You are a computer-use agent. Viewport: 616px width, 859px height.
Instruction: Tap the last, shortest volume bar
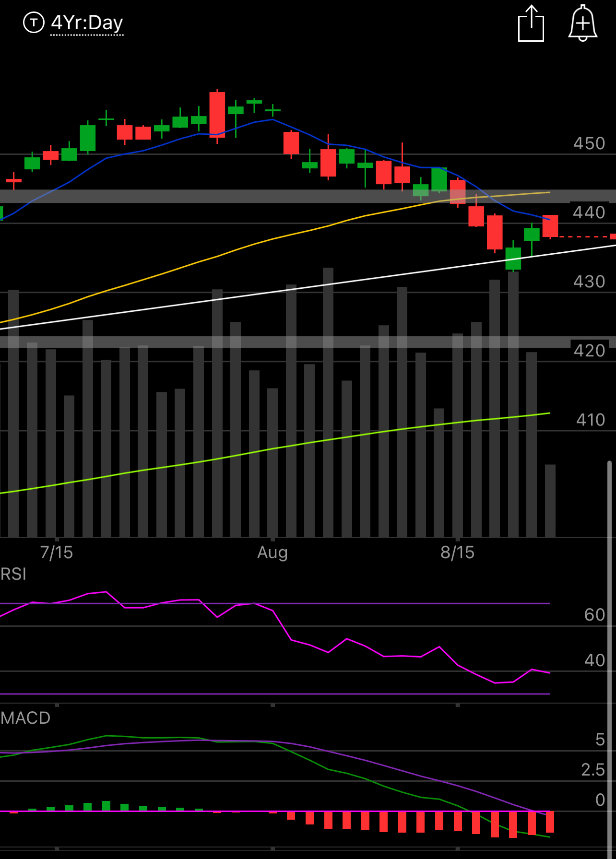point(550,501)
